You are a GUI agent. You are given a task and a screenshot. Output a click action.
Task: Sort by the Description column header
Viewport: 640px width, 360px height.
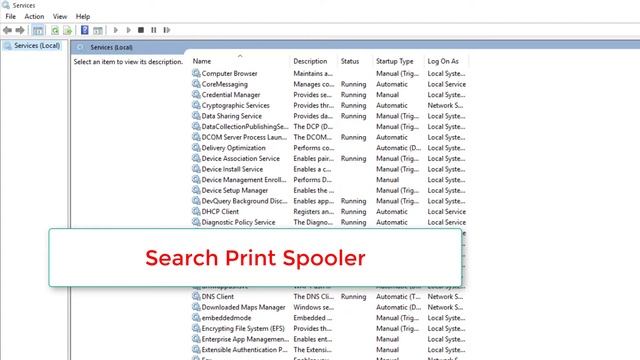coord(310,61)
